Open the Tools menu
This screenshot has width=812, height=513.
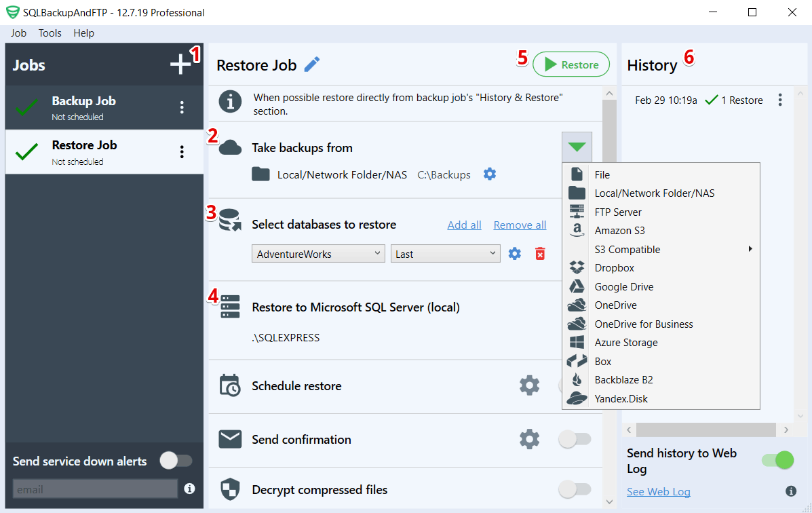click(x=50, y=33)
